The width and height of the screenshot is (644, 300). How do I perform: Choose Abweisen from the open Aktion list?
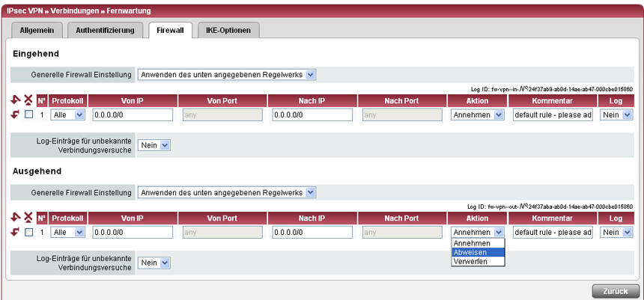point(478,253)
